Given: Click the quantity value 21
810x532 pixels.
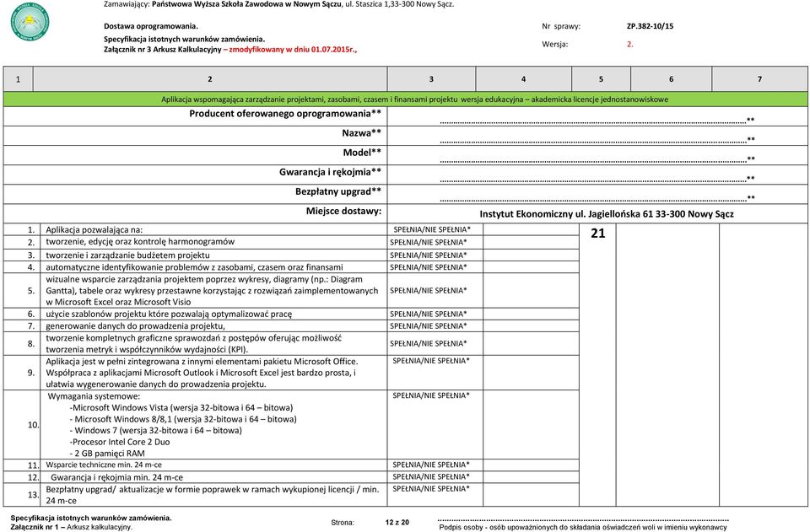Looking at the screenshot, I should [x=597, y=234].
